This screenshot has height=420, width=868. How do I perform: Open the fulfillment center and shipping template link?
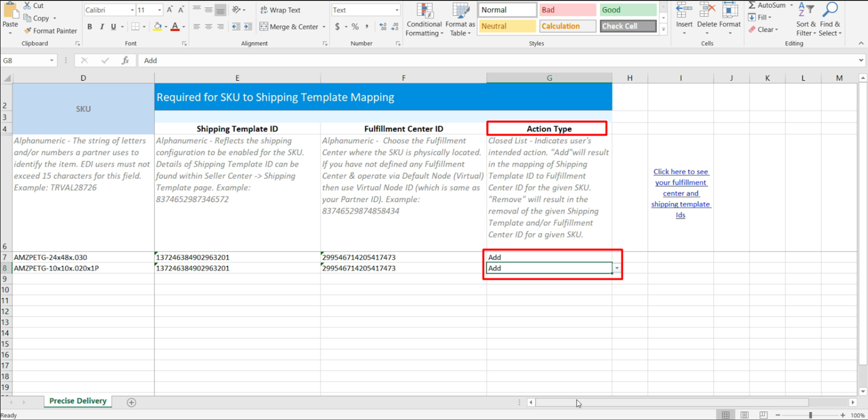(x=681, y=193)
